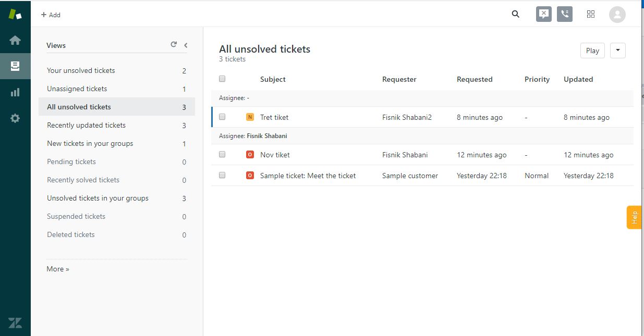Open the Sample ticket: Meet the ticket
644x336 pixels.
pyautogui.click(x=308, y=176)
